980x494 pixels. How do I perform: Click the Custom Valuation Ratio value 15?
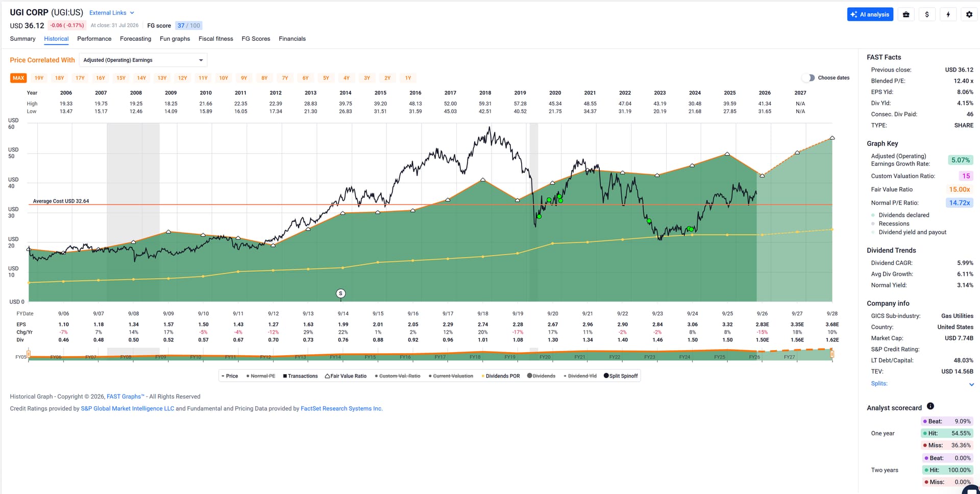966,176
